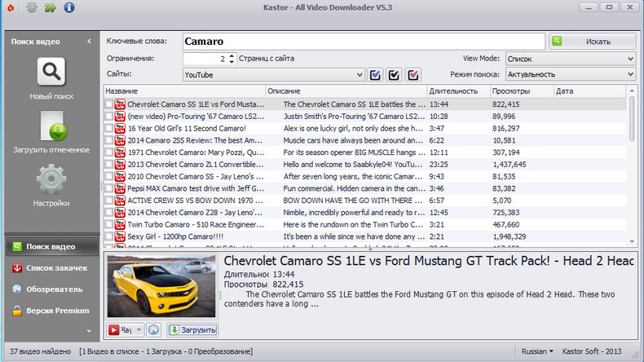Check the ACTIVE CREW SS VS BOW DOWN checkbox
Image resolution: width=644 pixels, height=362 pixels.
[x=109, y=200]
